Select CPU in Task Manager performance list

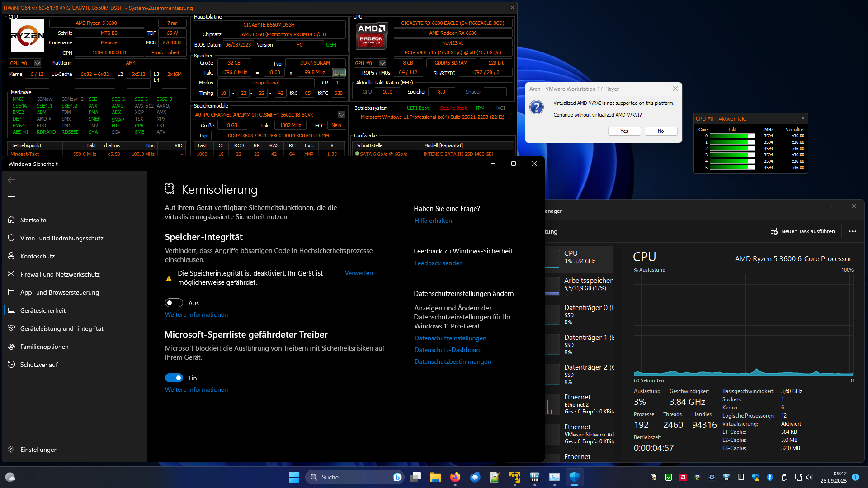pos(579,259)
